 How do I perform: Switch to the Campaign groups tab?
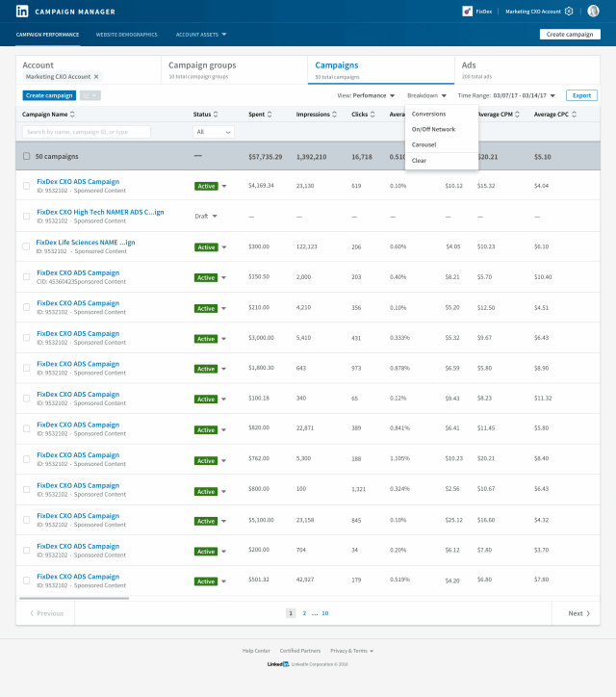pos(234,69)
